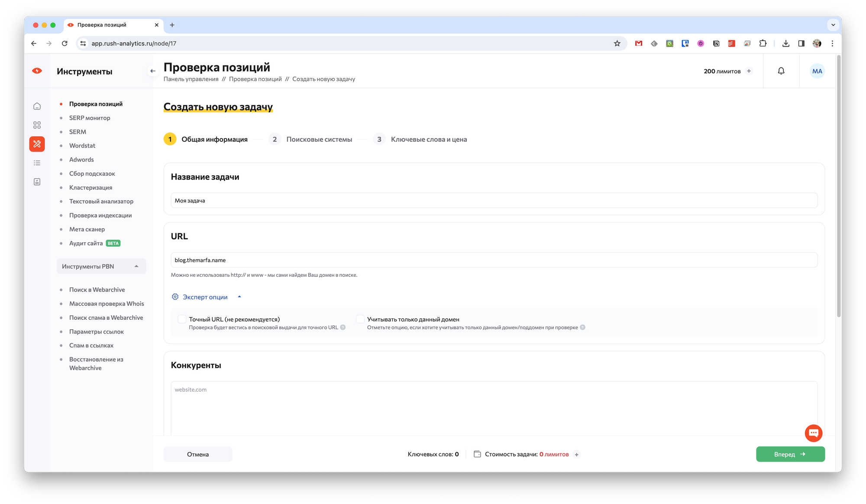Viewport: 866px width, 504px height.
Task: Click the page vertical scrollbar
Action: tap(839, 186)
